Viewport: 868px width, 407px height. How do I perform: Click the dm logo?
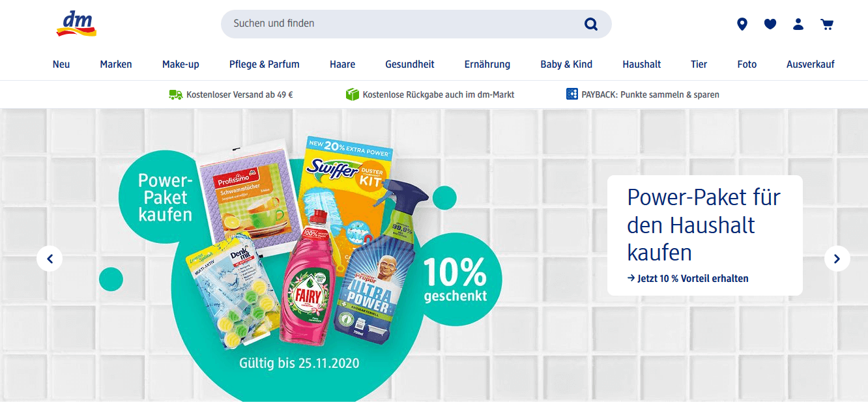tap(76, 24)
